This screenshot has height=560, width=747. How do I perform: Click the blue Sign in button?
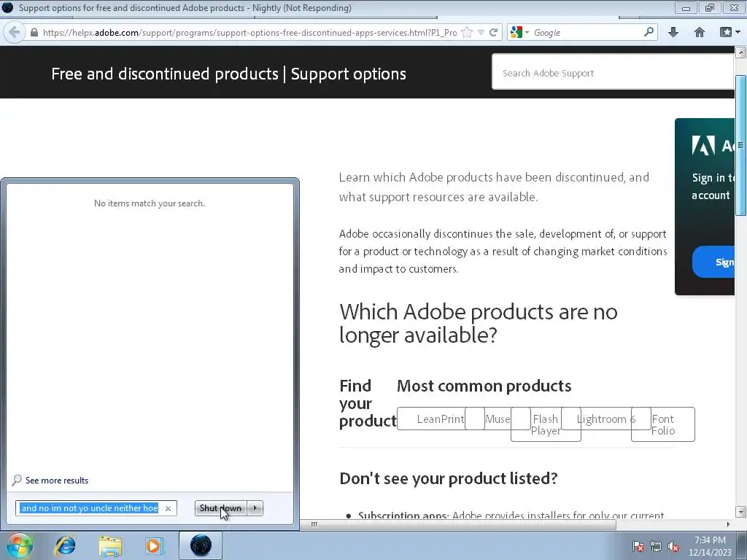pos(713,262)
